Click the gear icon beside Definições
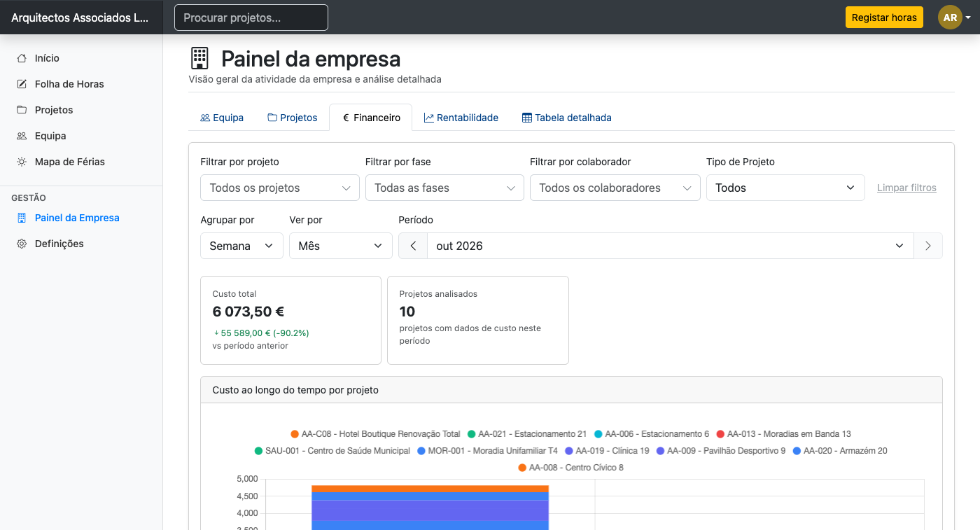This screenshot has height=530, width=980. coord(22,244)
